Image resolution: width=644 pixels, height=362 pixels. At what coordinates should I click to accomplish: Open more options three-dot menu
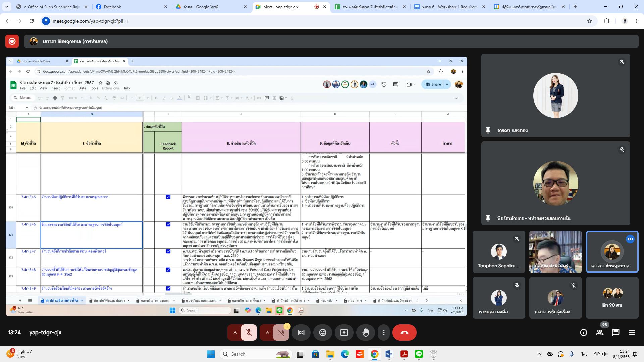coord(384,333)
